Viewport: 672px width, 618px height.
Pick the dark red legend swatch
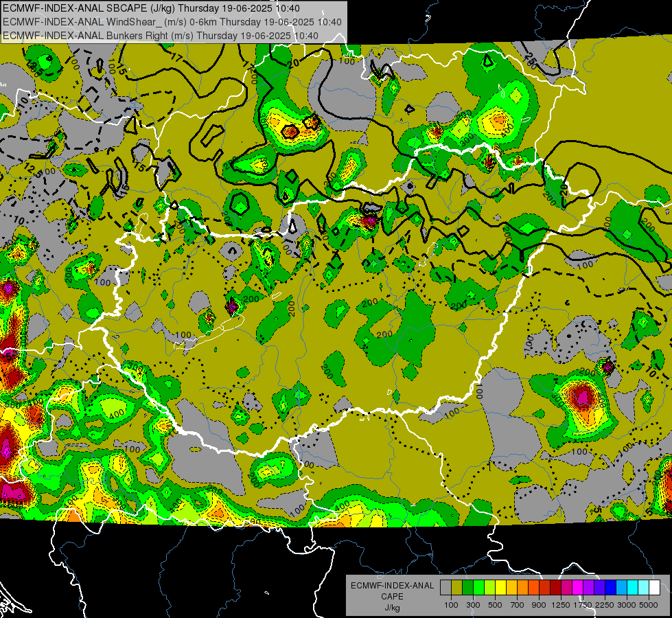556,588
